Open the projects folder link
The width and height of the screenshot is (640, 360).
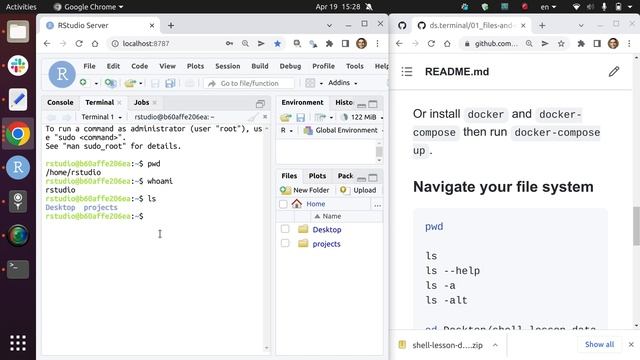point(326,244)
